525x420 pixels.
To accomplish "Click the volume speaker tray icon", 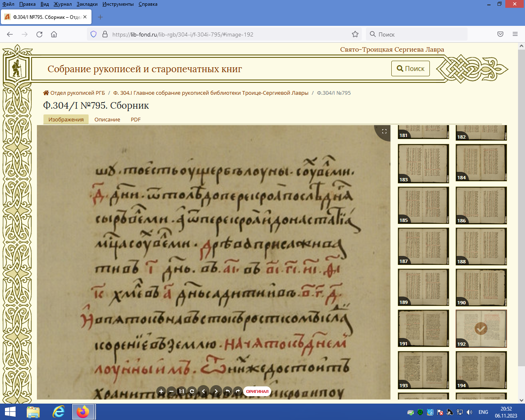I will [x=470, y=412].
